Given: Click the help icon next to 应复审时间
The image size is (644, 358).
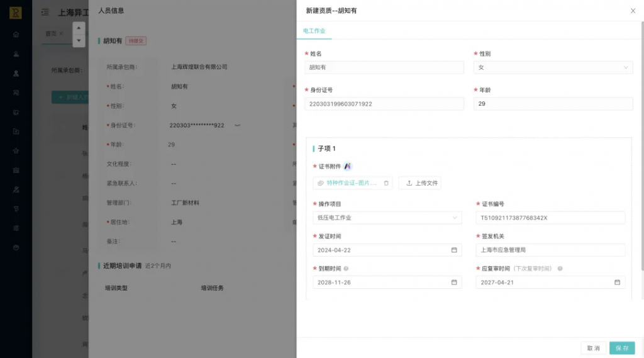Looking at the screenshot, I should tap(560, 269).
